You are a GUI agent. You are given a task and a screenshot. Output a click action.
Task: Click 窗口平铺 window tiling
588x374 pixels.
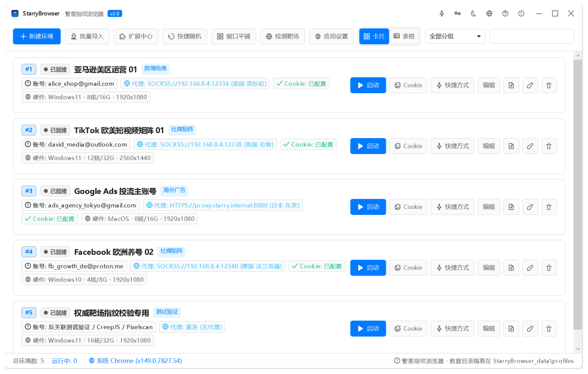pyautogui.click(x=234, y=36)
